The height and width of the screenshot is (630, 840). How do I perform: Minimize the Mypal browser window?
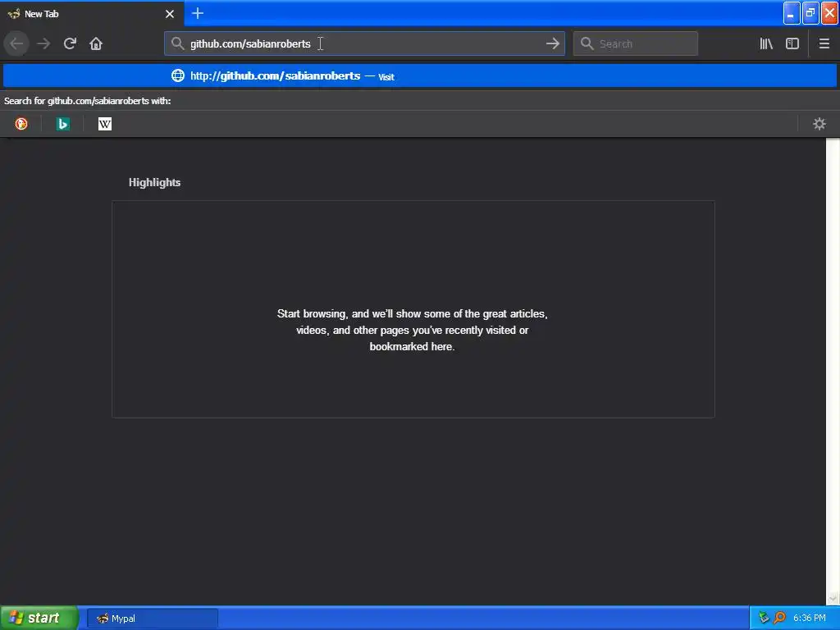click(x=792, y=13)
